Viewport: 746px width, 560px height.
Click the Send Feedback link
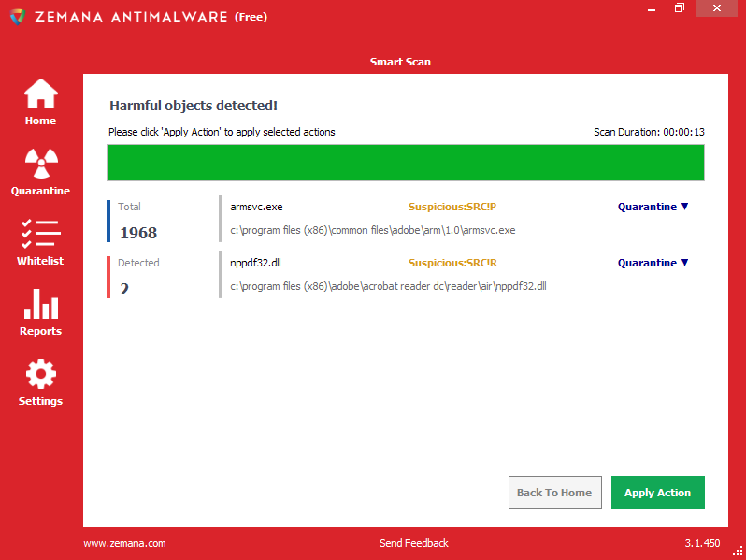[x=414, y=543]
